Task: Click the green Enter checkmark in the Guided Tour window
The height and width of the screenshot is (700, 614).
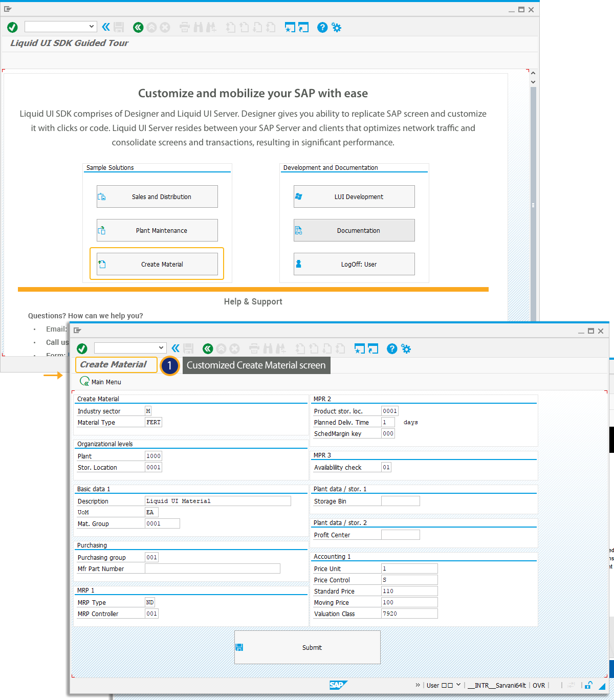Action: tap(13, 27)
